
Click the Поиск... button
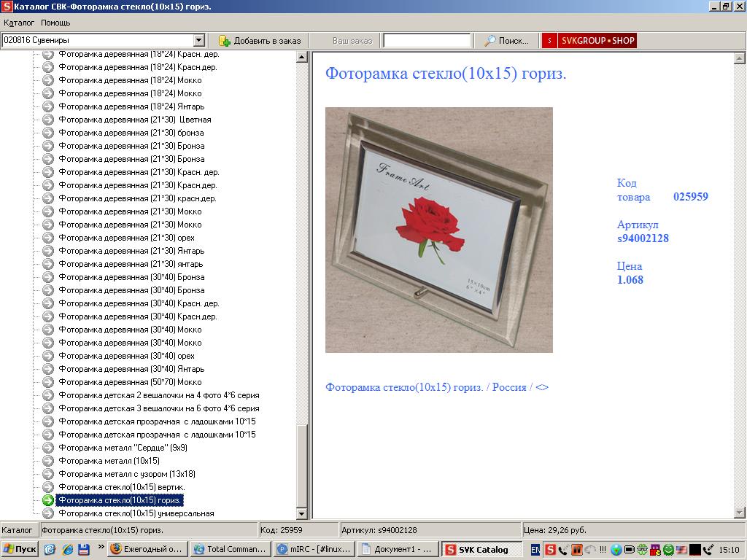point(506,41)
